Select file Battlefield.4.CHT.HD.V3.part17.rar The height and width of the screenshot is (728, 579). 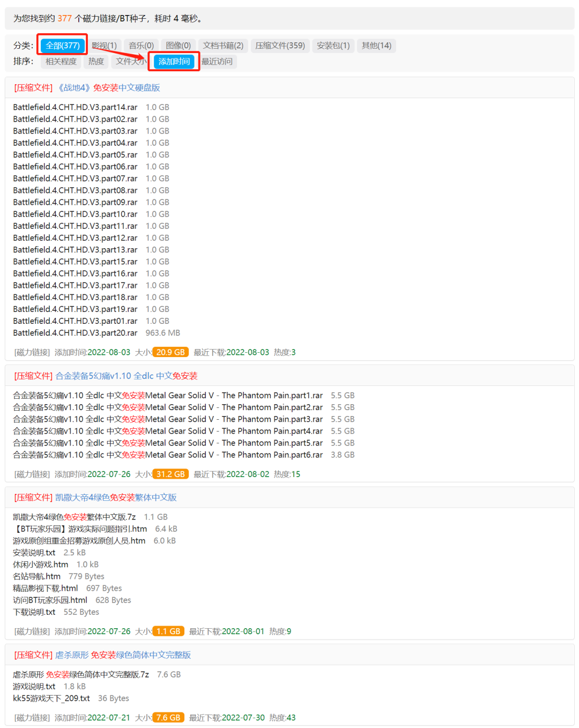click(75, 285)
